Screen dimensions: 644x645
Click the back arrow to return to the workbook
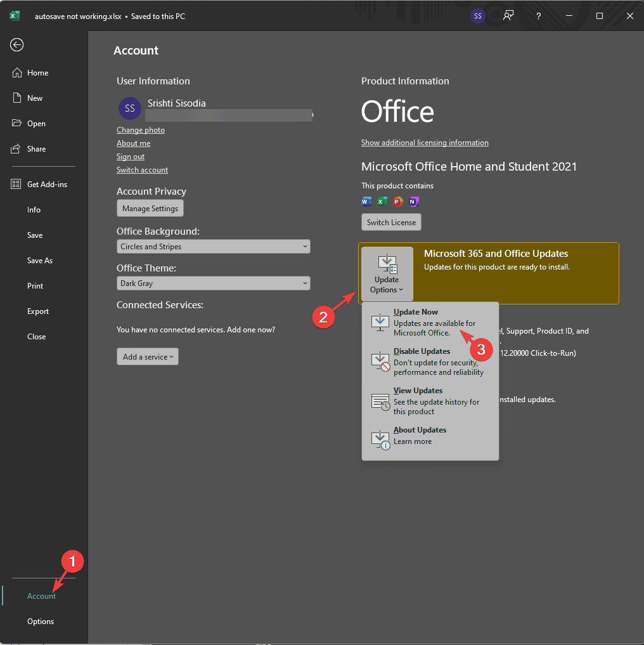point(16,44)
